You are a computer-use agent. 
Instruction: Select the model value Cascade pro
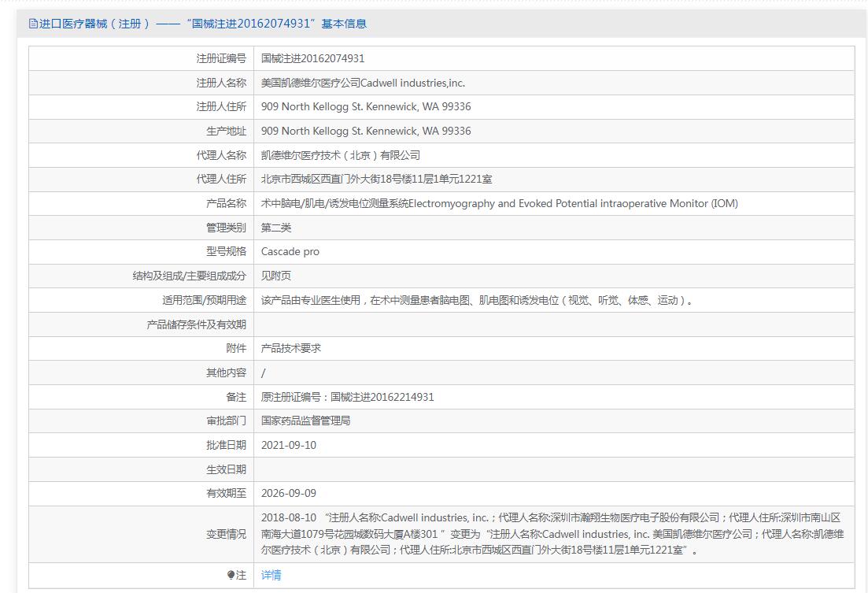coord(290,251)
